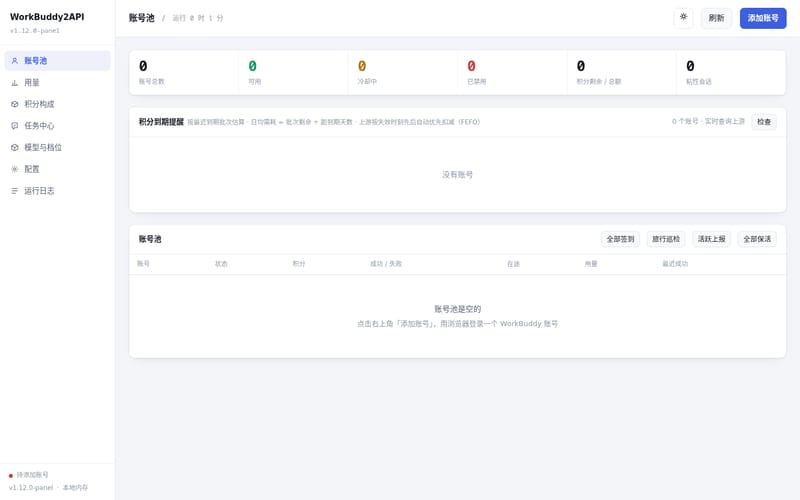Click the 账号 column header

(x=143, y=264)
